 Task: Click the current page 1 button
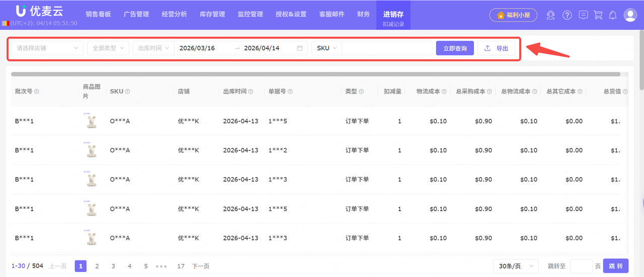click(x=80, y=266)
